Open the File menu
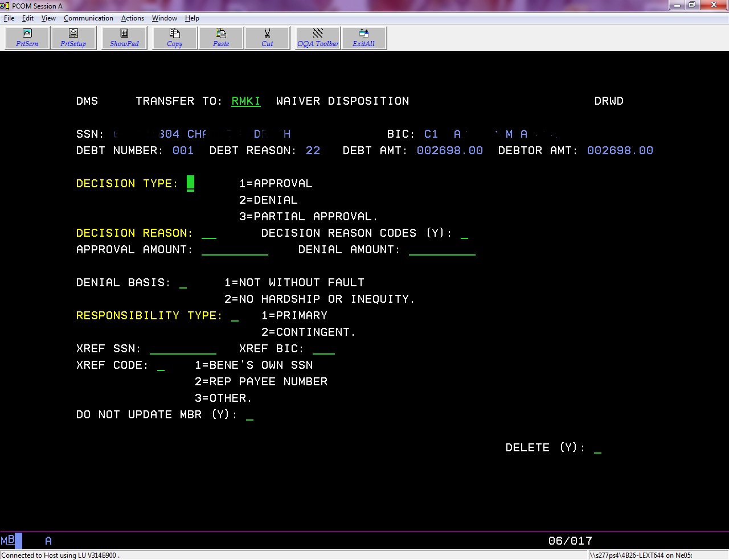The image size is (729, 560). pyautogui.click(x=9, y=18)
